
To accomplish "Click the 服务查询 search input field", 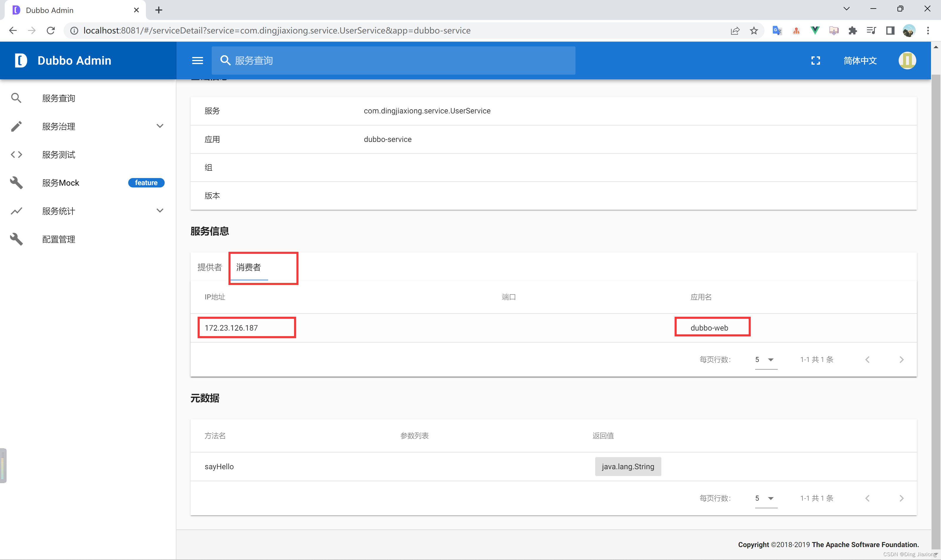I will click(x=393, y=60).
